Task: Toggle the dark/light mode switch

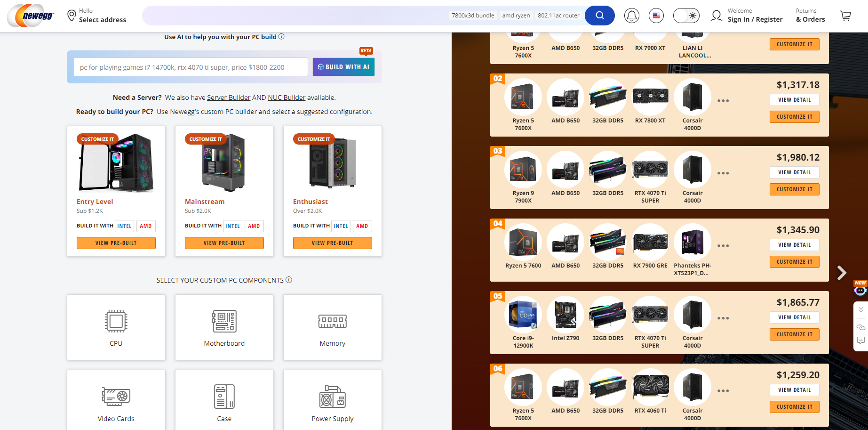Action: click(686, 16)
